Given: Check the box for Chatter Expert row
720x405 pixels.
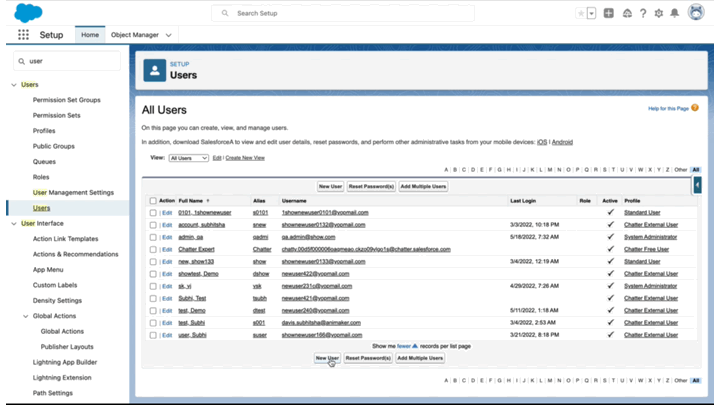Looking at the screenshot, I should pyautogui.click(x=153, y=250).
